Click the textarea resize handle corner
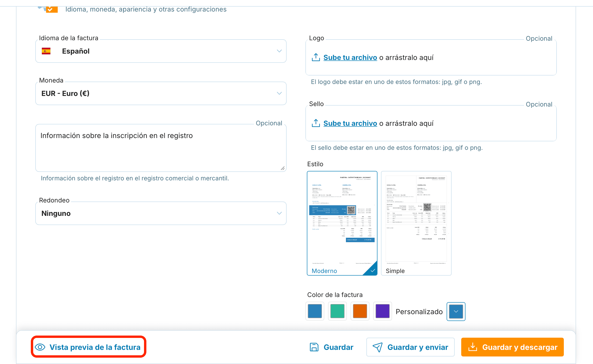Viewport: 593px width, 364px height. click(x=283, y=168)
